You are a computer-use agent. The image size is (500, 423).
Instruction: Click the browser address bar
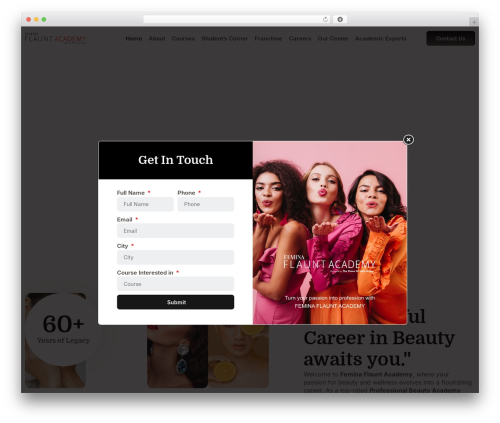point(237,19)
